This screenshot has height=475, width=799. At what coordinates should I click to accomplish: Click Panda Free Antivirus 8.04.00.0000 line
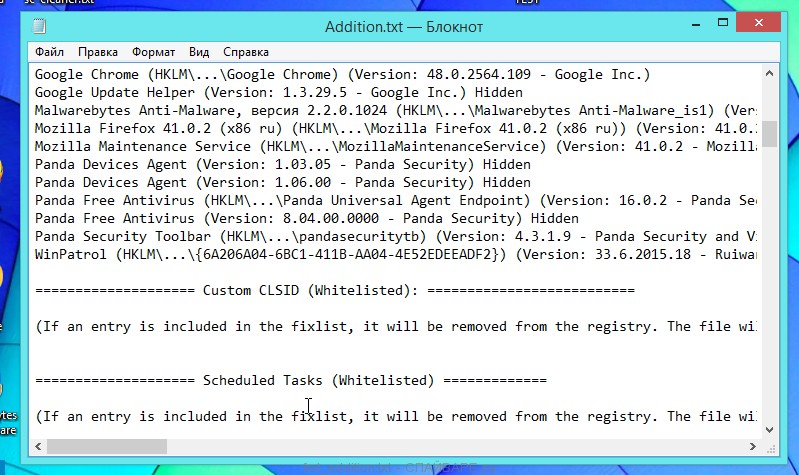[307, 219]
